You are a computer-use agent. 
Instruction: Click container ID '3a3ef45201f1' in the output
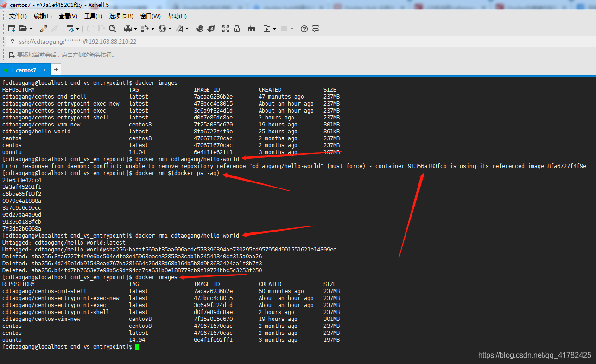(22, 187)
